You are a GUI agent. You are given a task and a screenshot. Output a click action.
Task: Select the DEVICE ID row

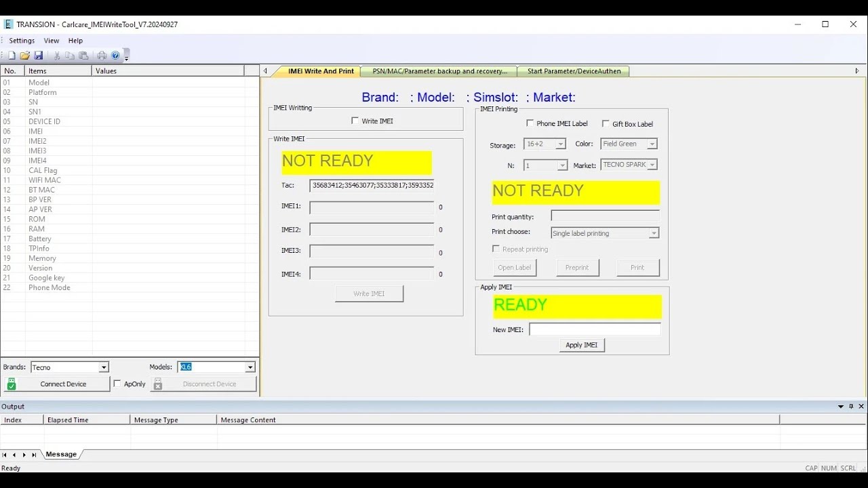tap(129, 121)
